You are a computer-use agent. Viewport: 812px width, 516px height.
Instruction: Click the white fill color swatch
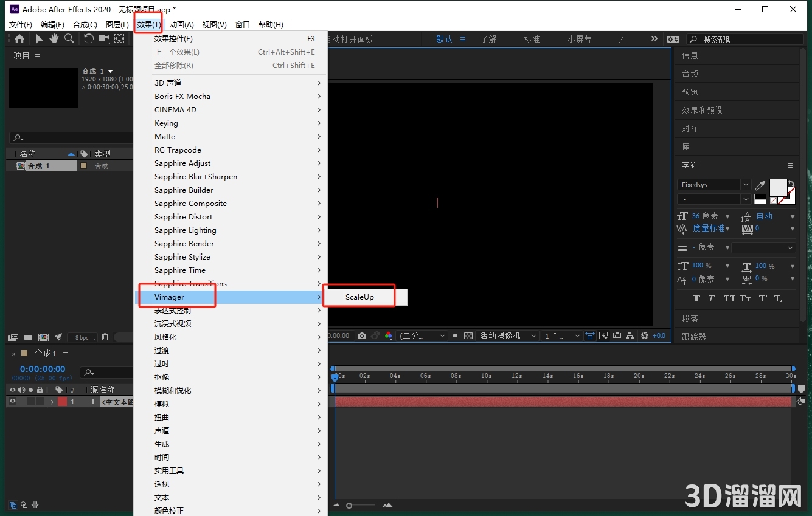click(x=777, y=187)
